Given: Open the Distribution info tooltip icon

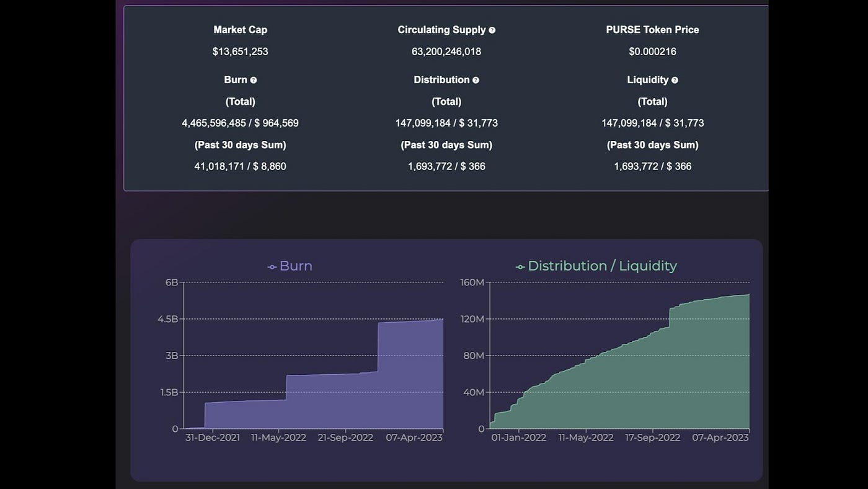Looking at the screenshot, I should (x=476, y=80).
